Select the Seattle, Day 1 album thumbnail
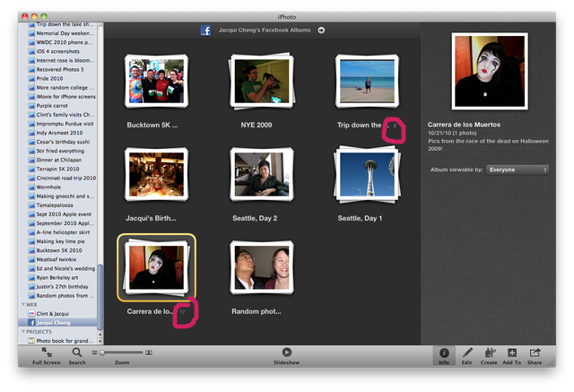Image resolution: width=574 pixels, height=392 pixels. (367, 175)
